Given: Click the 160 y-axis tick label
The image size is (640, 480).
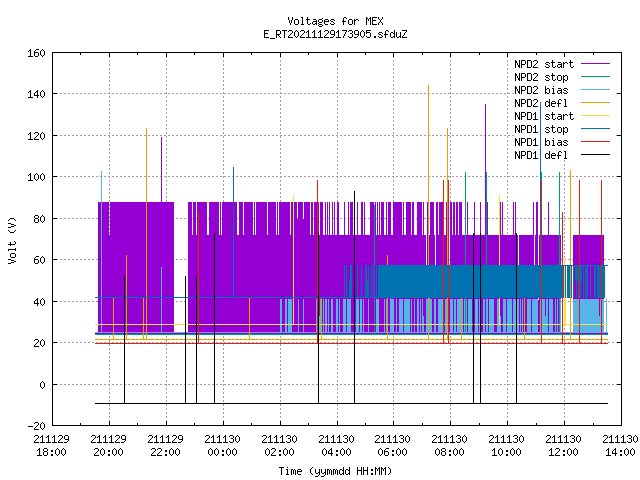Looking at the screenshot, I should click(x=36, y=53).
